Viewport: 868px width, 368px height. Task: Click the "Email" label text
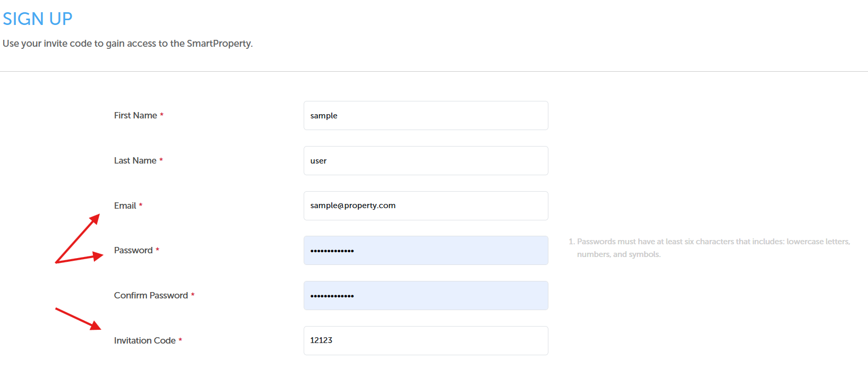click(125, 206)
